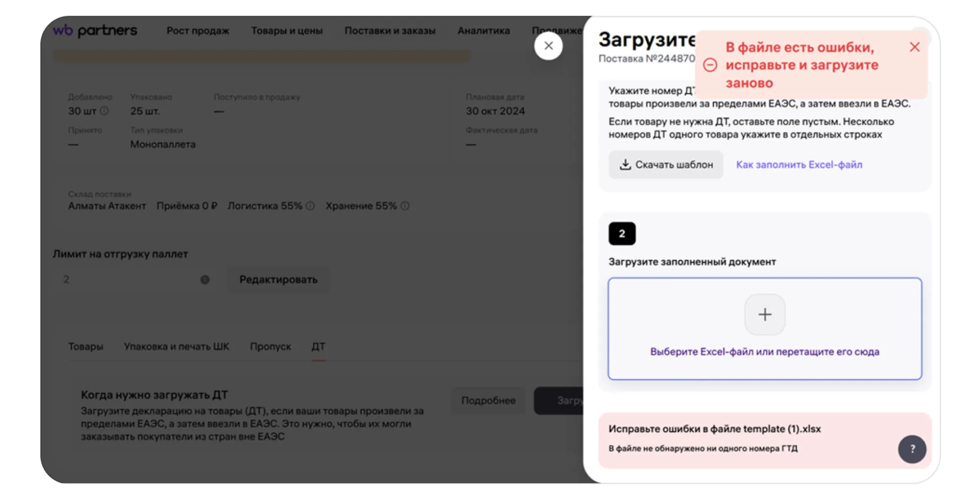Click Редактировать button for pallet limit

(x=278, y=279)
